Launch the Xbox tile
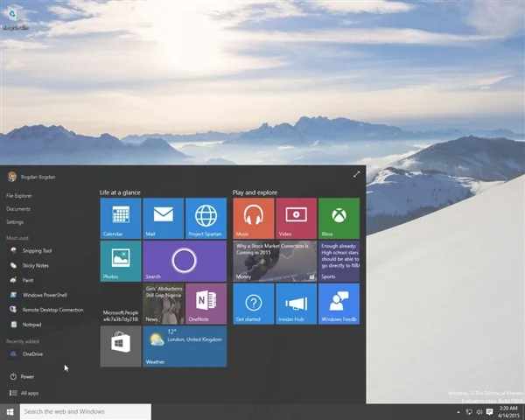 [339, 218]
